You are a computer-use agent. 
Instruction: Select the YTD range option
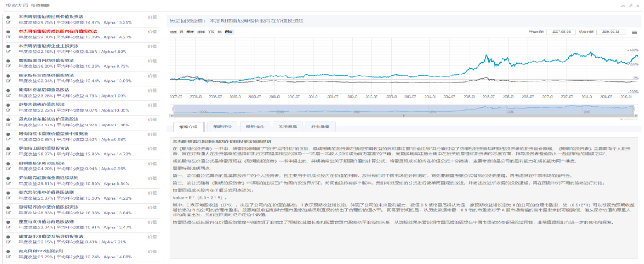point(211,32)
